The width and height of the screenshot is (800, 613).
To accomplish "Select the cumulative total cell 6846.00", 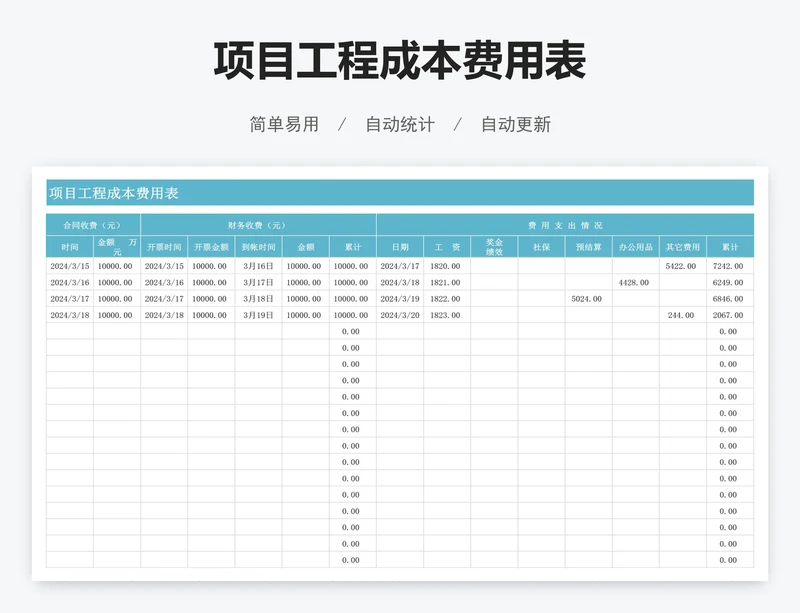I will pos(730,299).
